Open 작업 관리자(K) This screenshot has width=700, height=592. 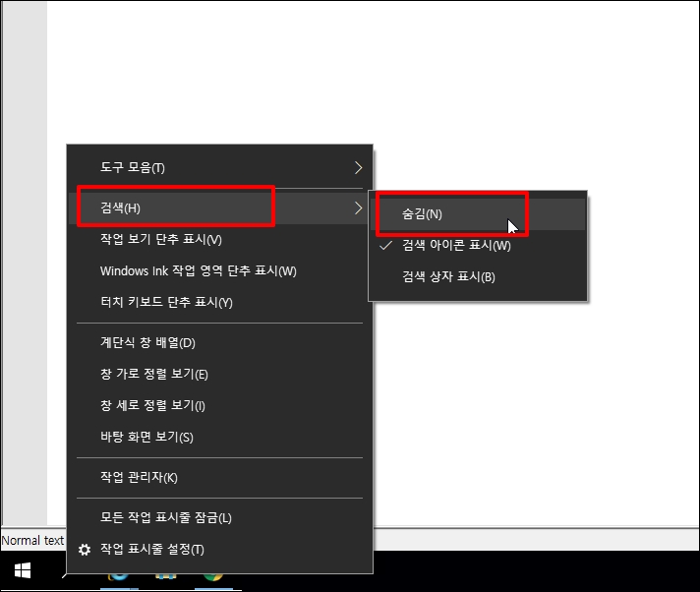(x=219, y=478)
